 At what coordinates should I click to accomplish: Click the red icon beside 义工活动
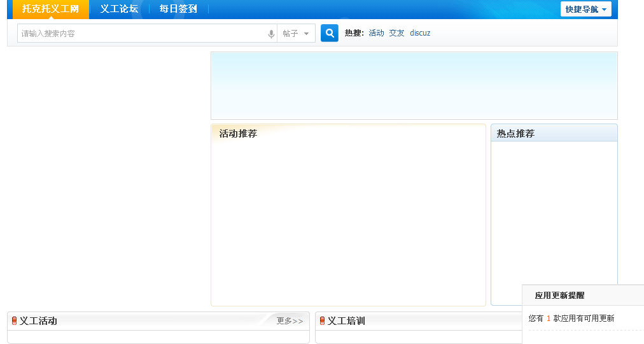[x=15, y=321]
